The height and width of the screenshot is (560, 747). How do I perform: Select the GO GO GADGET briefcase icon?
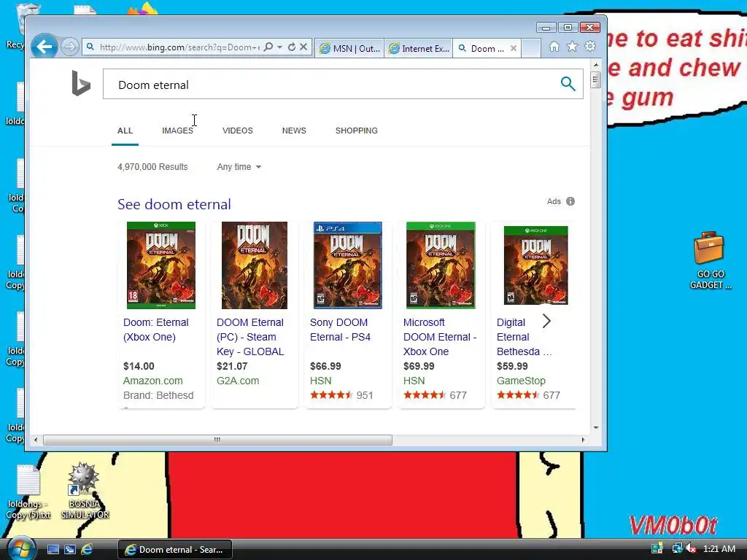[x=710, y=260]
